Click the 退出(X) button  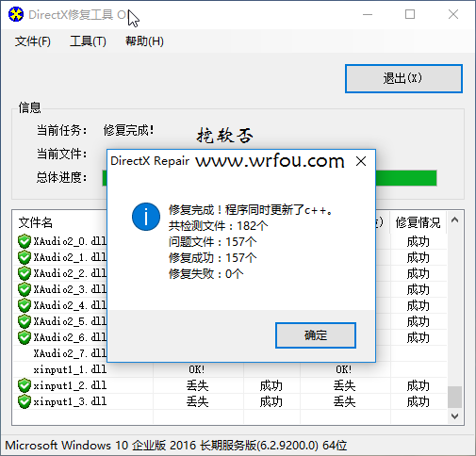[x=403, y=78]
